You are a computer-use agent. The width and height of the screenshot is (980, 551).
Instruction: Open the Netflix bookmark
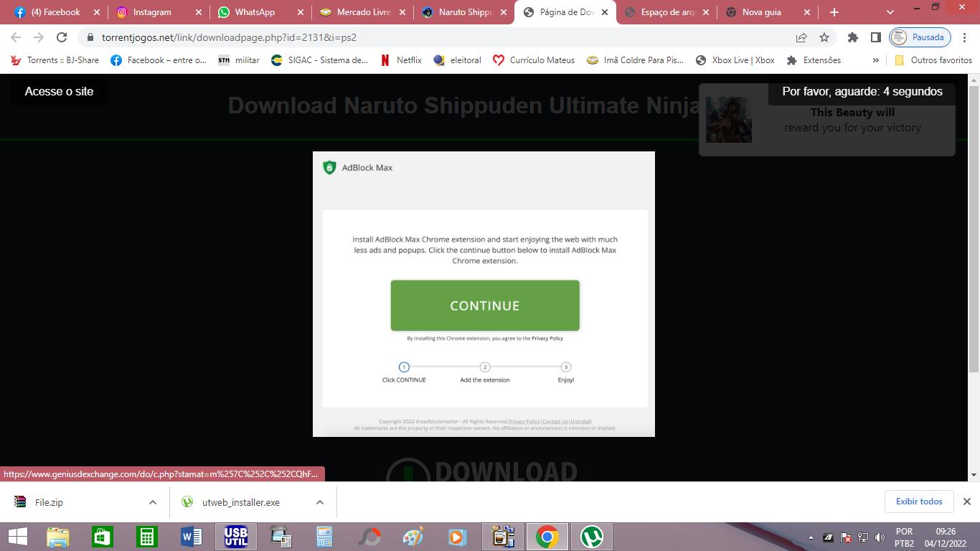401,60
